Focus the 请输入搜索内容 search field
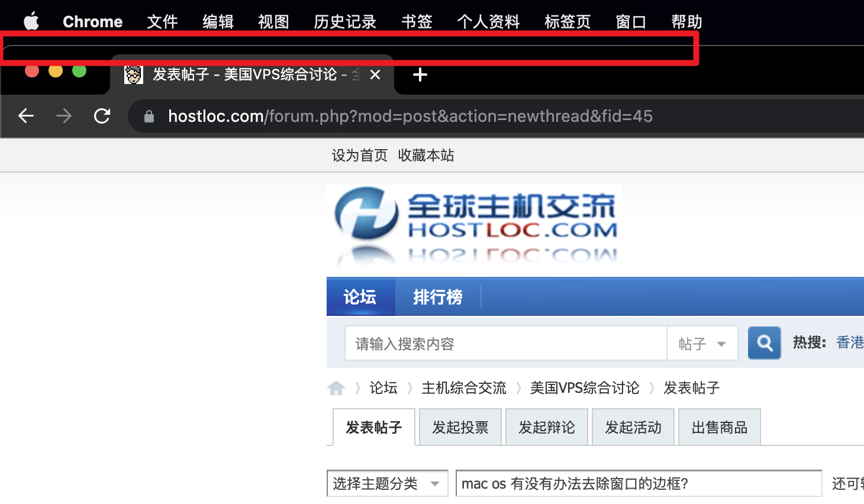The height and width of the screenshot is (504, 864). 506,344
